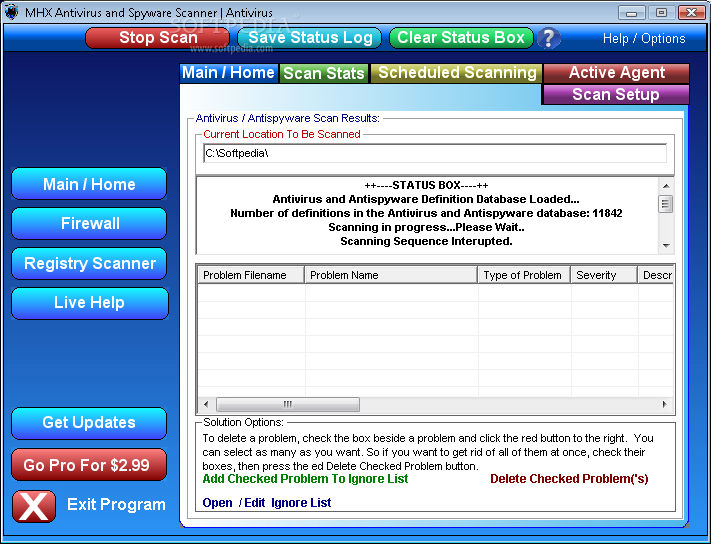Click the Severity column header

coord(604,275)
